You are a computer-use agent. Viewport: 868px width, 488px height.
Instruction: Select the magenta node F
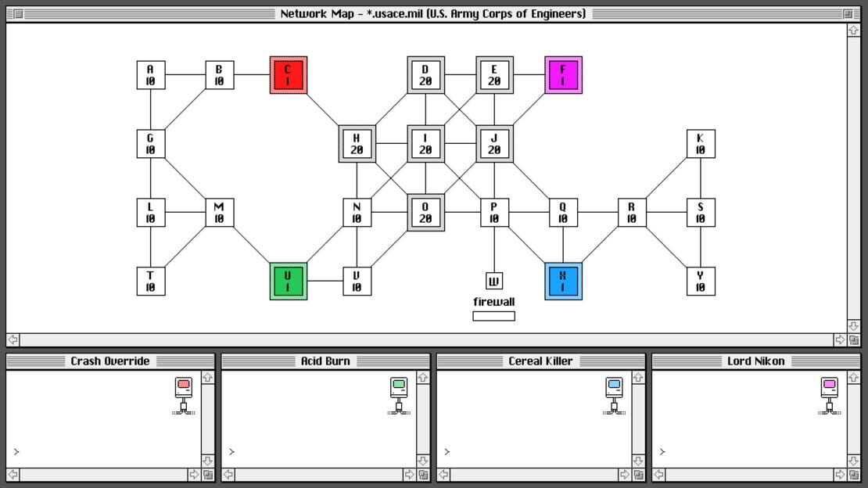coord(563,75)
